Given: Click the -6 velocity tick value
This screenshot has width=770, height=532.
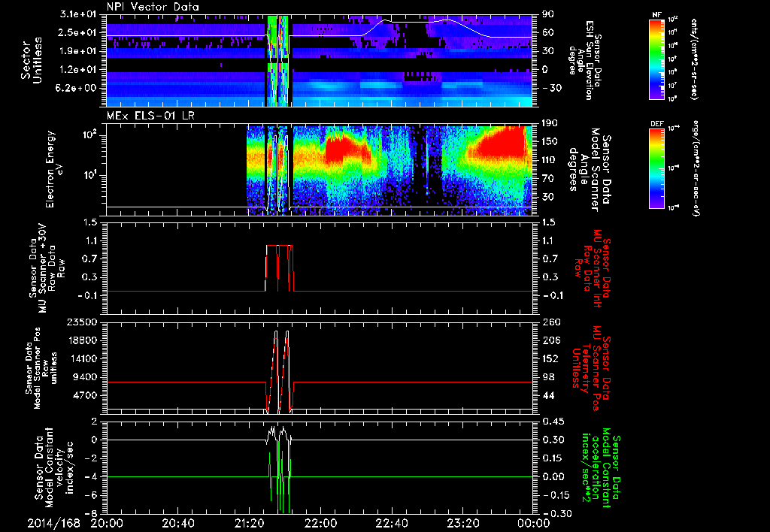Looking at the screenshot, I should (91, 495).
